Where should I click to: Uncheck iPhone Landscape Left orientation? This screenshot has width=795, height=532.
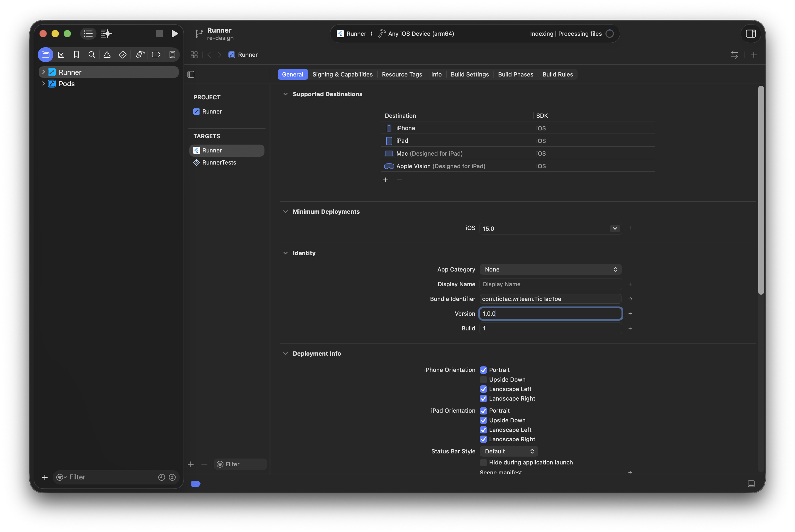point(483,389)
